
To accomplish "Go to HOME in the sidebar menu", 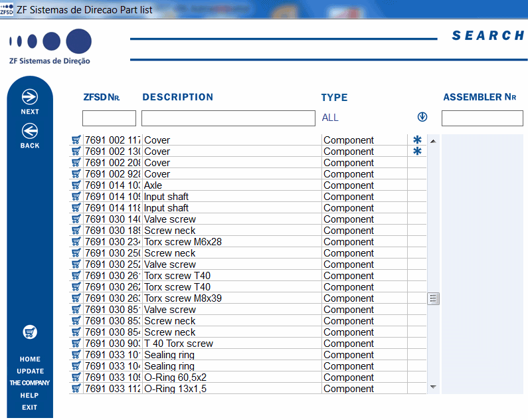I will pos(30,360).
